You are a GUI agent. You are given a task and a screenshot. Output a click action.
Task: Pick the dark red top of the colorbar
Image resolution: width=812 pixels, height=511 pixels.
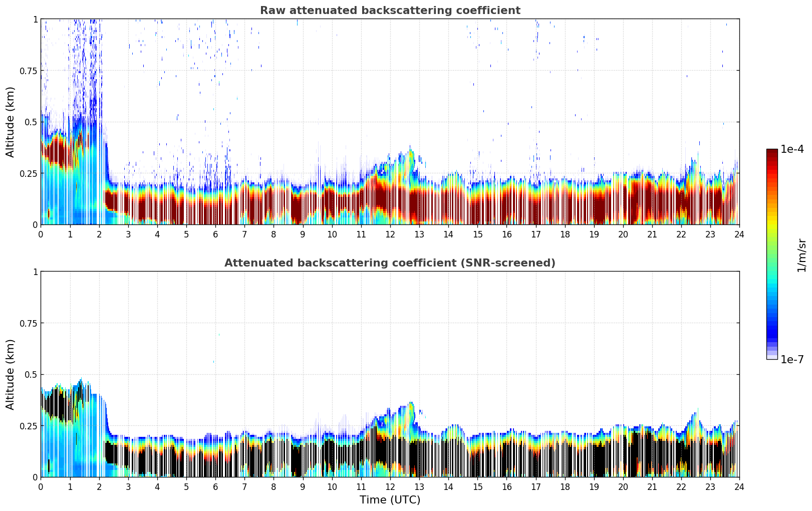coord(772,153)
